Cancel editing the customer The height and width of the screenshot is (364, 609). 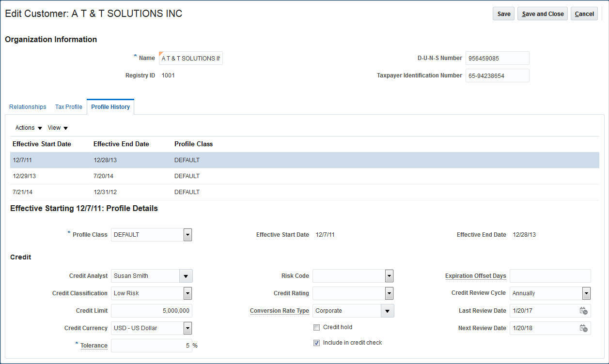pyautogui.click(x=584, y=14)
